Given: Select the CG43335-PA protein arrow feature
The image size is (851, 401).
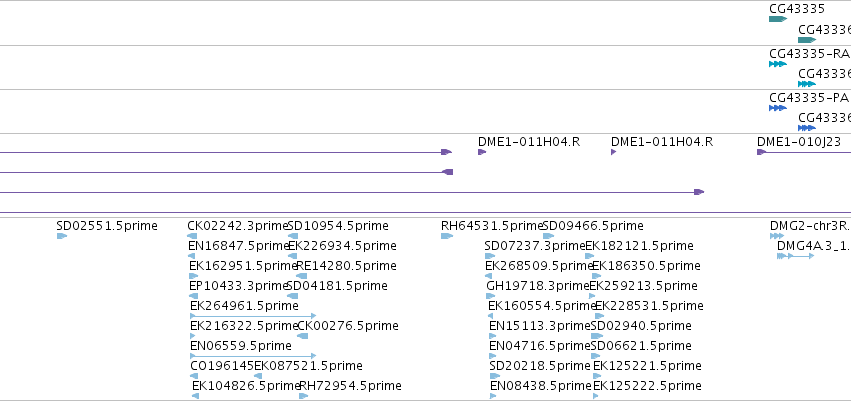Looking at the screenshot, I should tap(778, 108).
